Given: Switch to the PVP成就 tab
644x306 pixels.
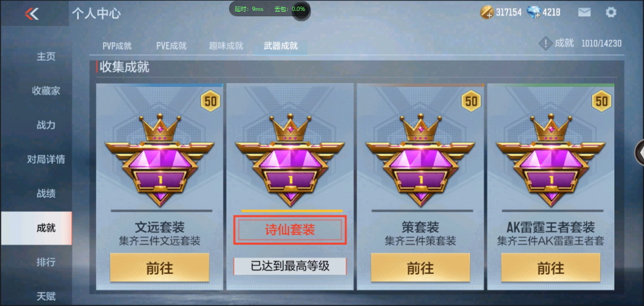Looking at the screenshot, I should (117, 46).
